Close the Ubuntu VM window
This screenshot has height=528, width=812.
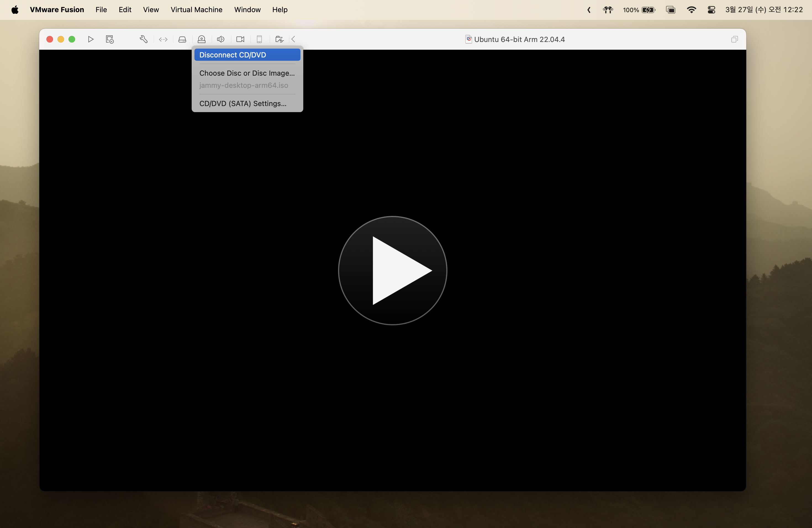pos(49,39)
